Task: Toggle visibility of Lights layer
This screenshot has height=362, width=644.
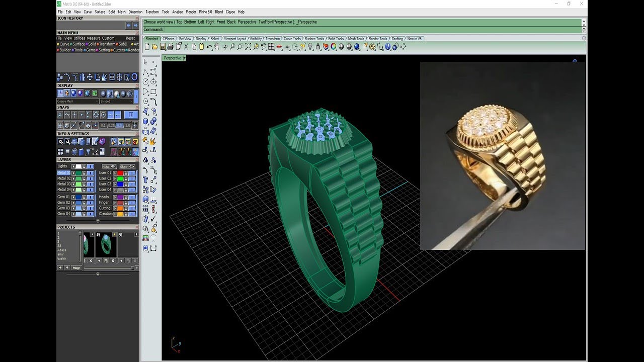Action: coord(91,166)
